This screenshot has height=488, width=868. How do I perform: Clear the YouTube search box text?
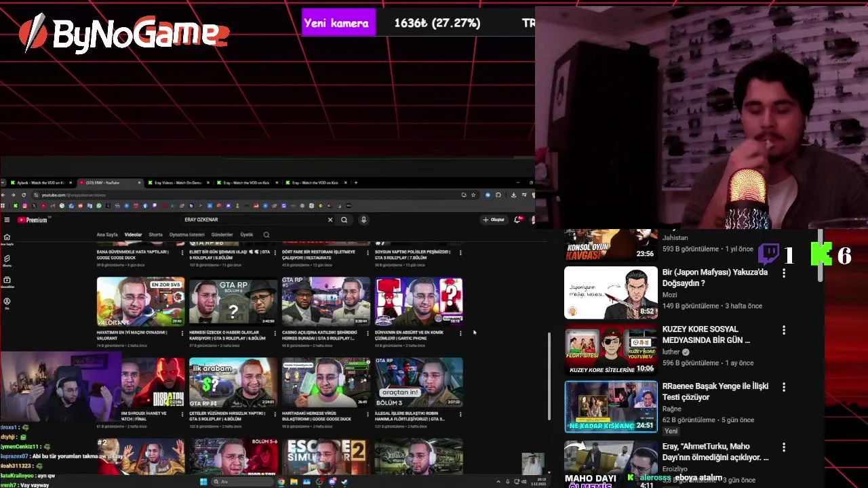330,220
